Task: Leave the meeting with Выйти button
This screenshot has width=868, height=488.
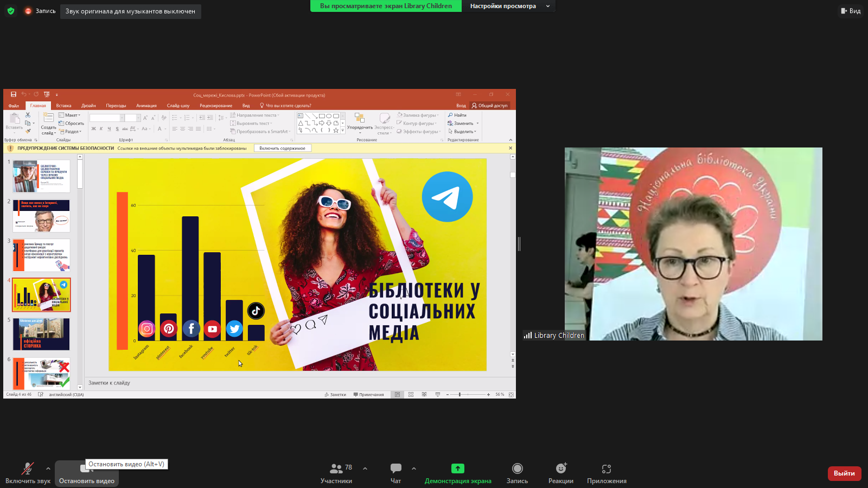Action: 844,473
